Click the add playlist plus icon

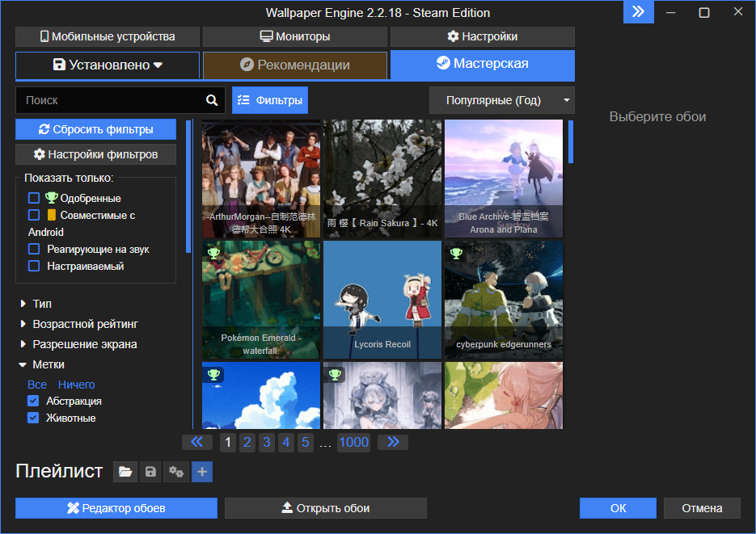click(x=202, y=472)
